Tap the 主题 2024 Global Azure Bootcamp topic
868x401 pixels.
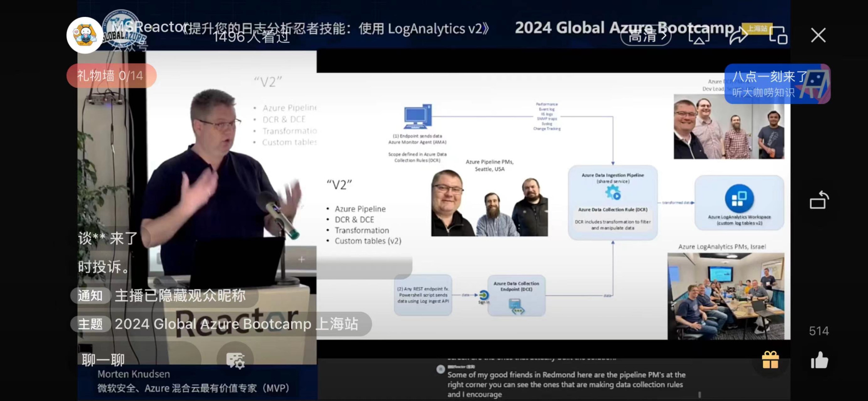click(x=221, y=324)
